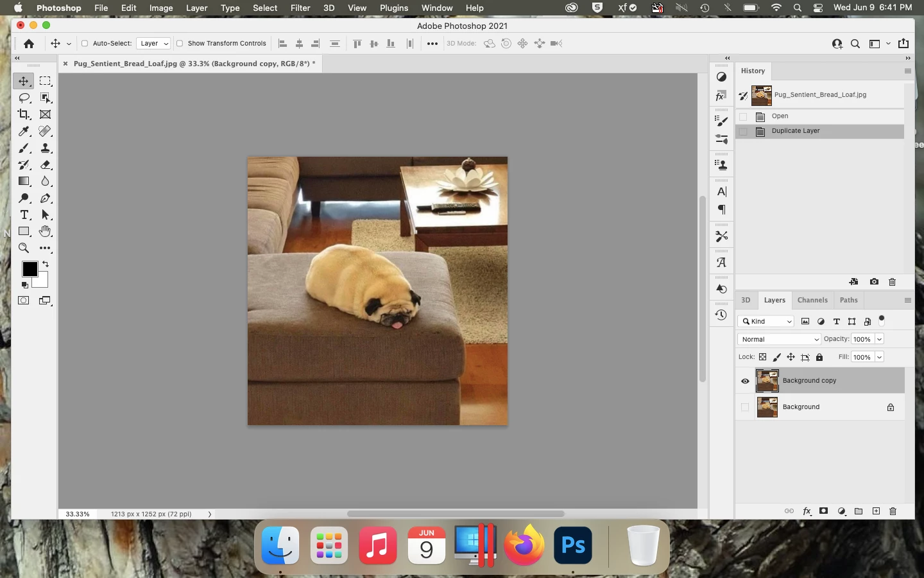This screenshot has width=924, height=578.
Task: Select the Pen tool
Action: (x=45, y=198)
